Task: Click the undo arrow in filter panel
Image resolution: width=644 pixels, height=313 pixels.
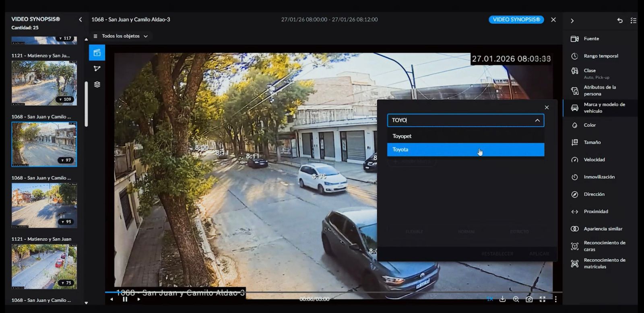Action: [x=620, y=21]
